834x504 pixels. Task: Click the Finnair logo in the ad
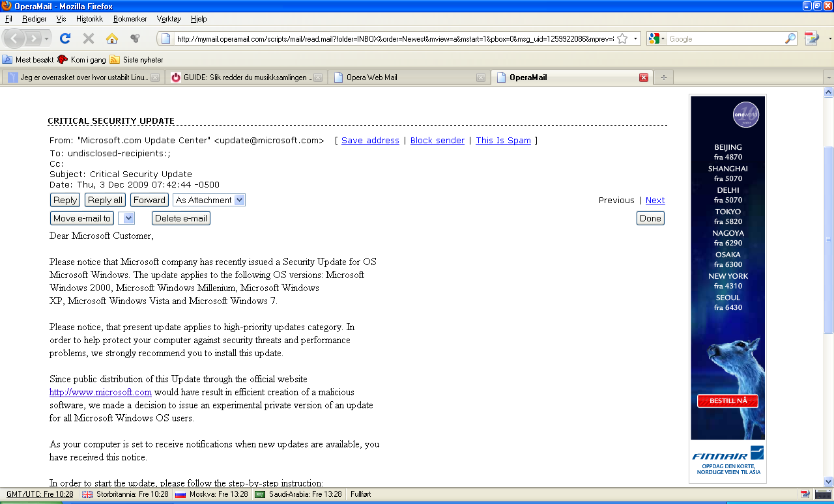(728, 453)
